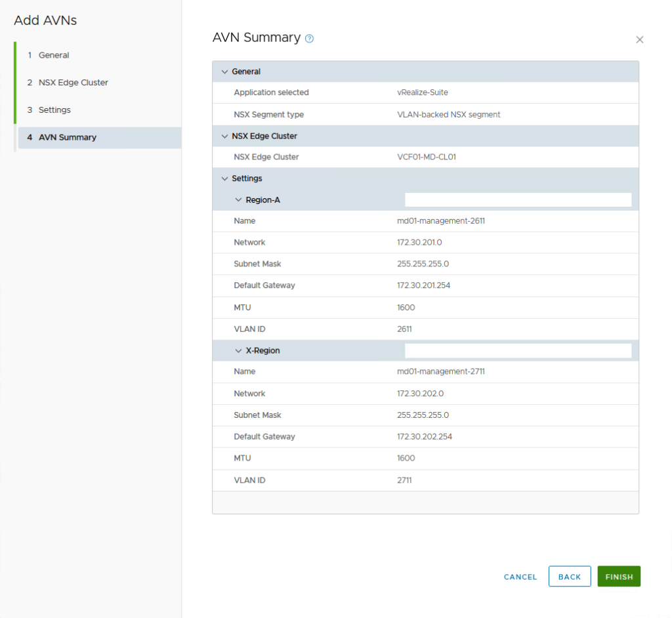The width and height of the screenshot is (672, 618).
Task: Collapse the X-Region subsection
Action: pos(239,350)
